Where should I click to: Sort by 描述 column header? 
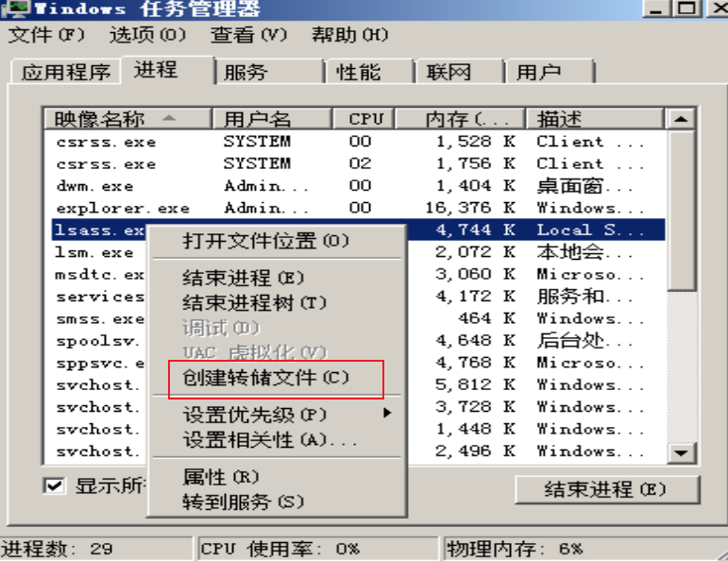click(594, 119)
